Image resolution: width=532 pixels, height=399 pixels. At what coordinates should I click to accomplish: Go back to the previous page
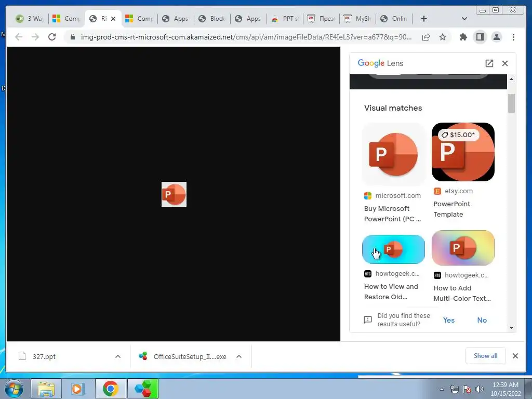[x=19, y=37]
